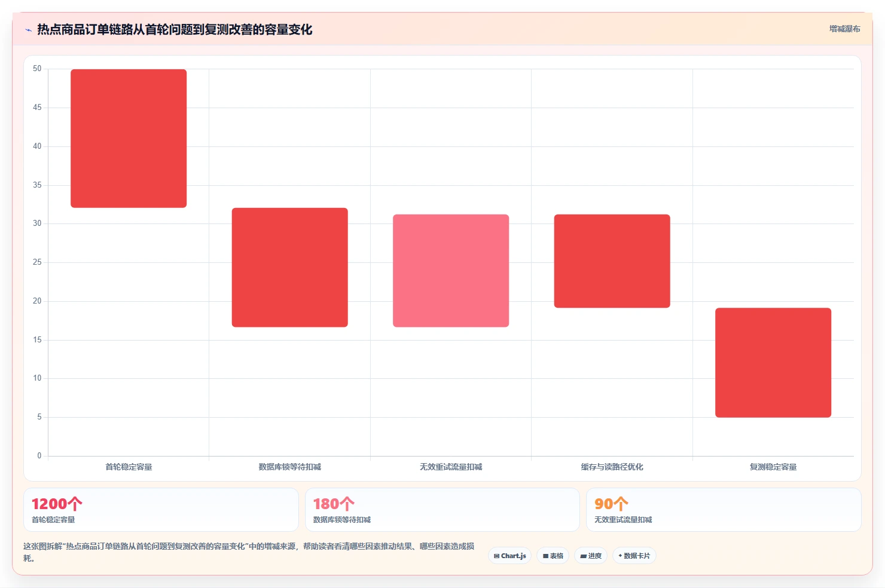
Task: Click the 数据库锁等待扣减 waterfall bar
Action: click(x=290, y=267)
